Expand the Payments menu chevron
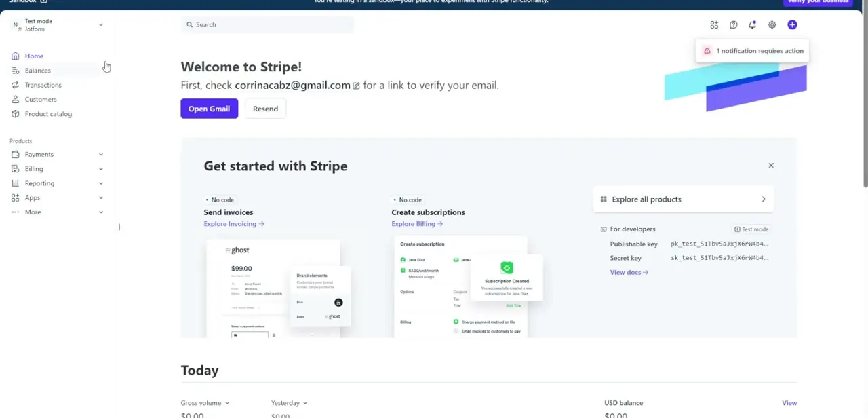 pos(101,155)
